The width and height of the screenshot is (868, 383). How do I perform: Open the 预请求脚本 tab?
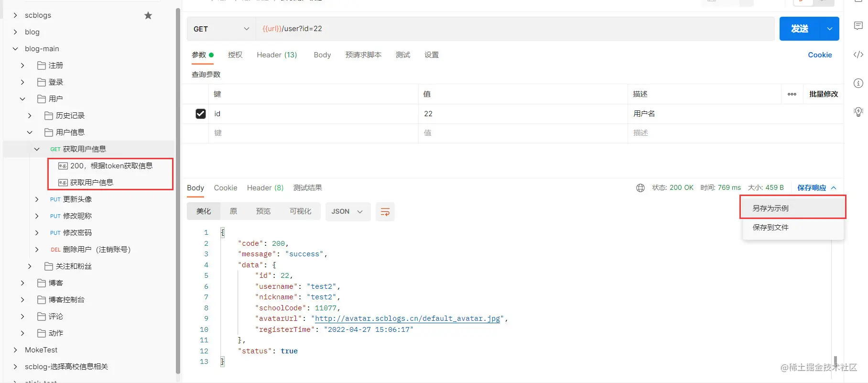tap(363, 55)
